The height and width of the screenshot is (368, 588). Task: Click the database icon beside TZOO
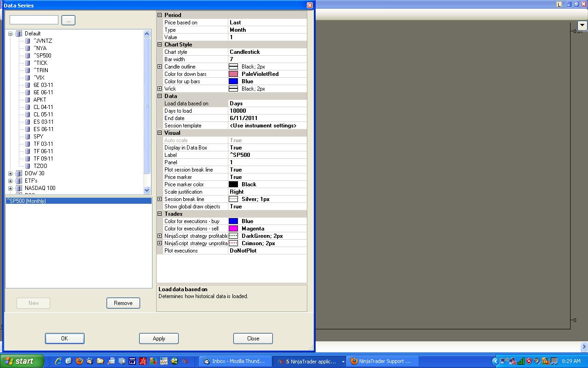[x=28, y=166]
